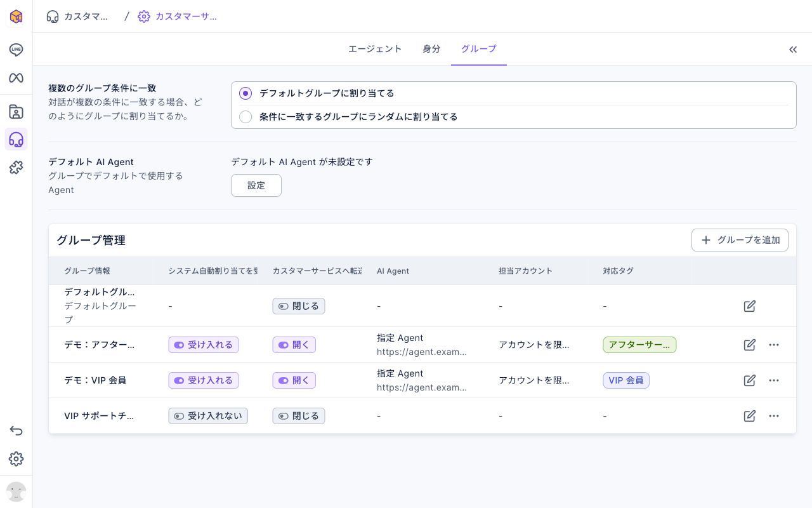812x508 pixels.
Task: Click the 担当アカウント column header
Action: coord(526,271)
